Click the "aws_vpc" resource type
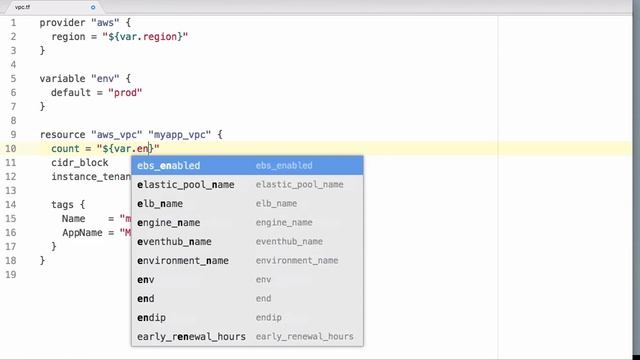The height and width of the screenshot is (360, 640). pyautogui.click(x=117, y=135)
